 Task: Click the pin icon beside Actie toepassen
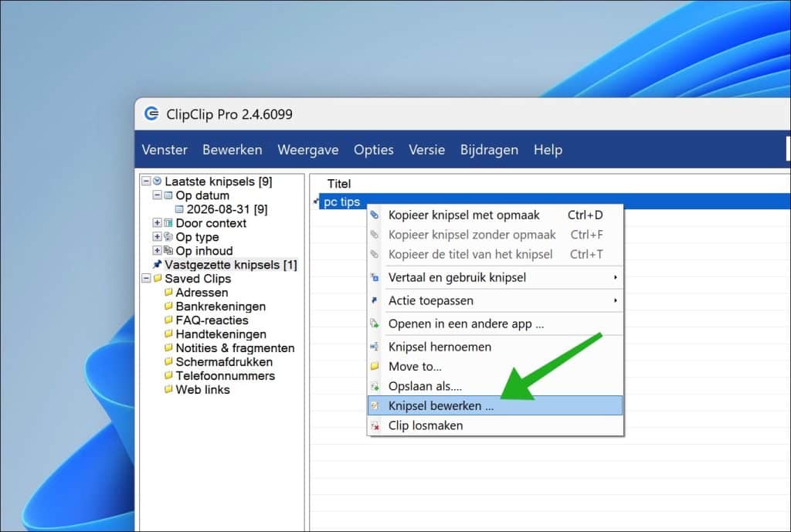375,300
